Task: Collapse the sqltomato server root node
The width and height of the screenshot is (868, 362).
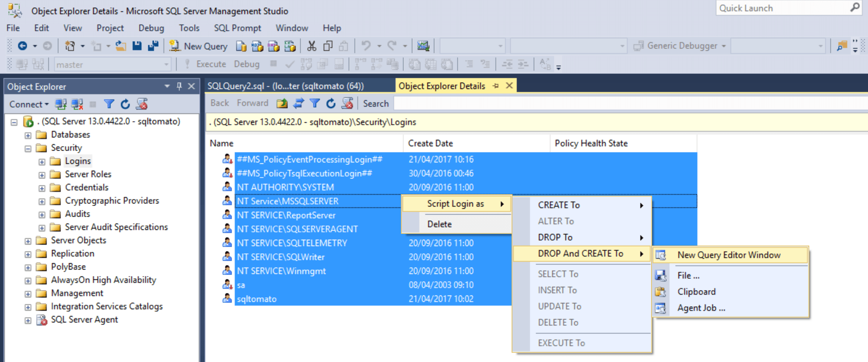Action: tap(14, 122)
